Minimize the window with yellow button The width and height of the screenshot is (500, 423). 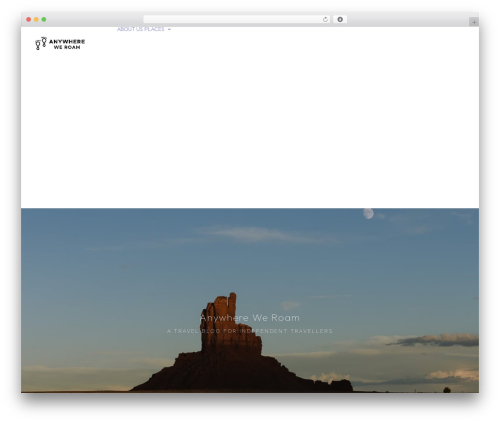(x=36, y=19)
